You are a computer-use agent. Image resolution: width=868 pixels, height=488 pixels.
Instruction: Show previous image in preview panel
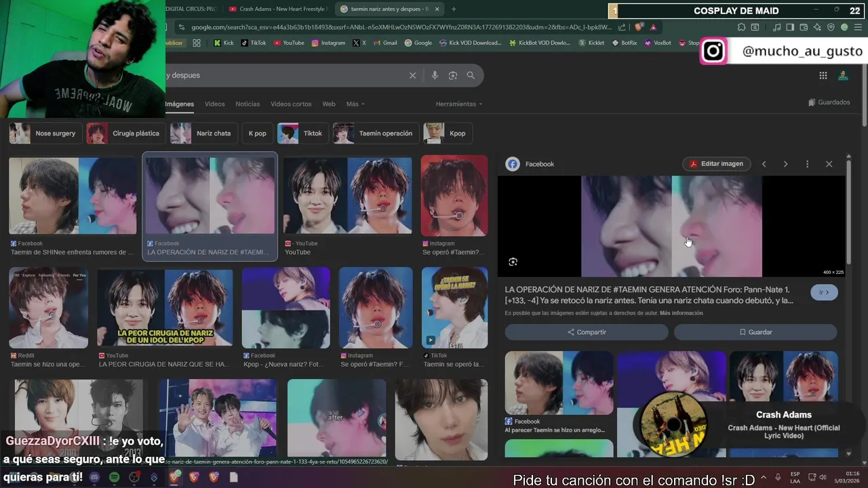tap(764, 164)
